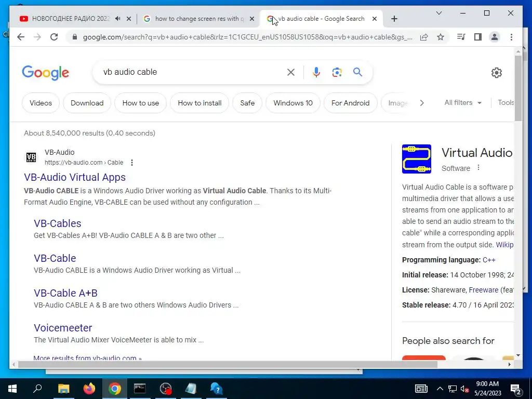Open the VB-Cable sitelink

(x=55, y=258)
